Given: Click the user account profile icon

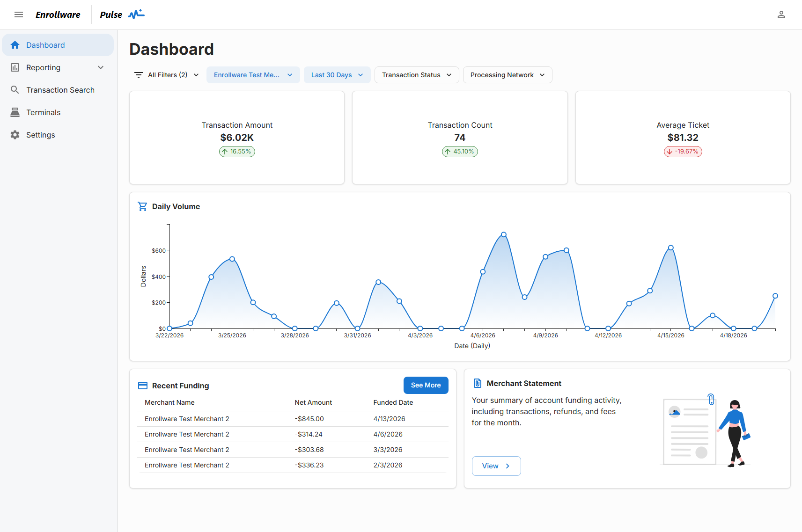Looking at the screenshot, I should click(781, 15).
